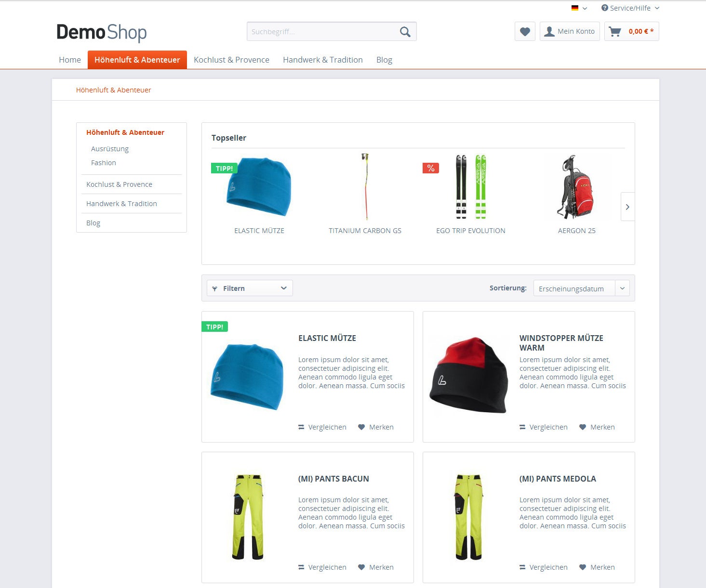This screenshot has height=588, width=706.
Task: Open the Ausrüstung subcategory in sidebar
Action: 110,149
